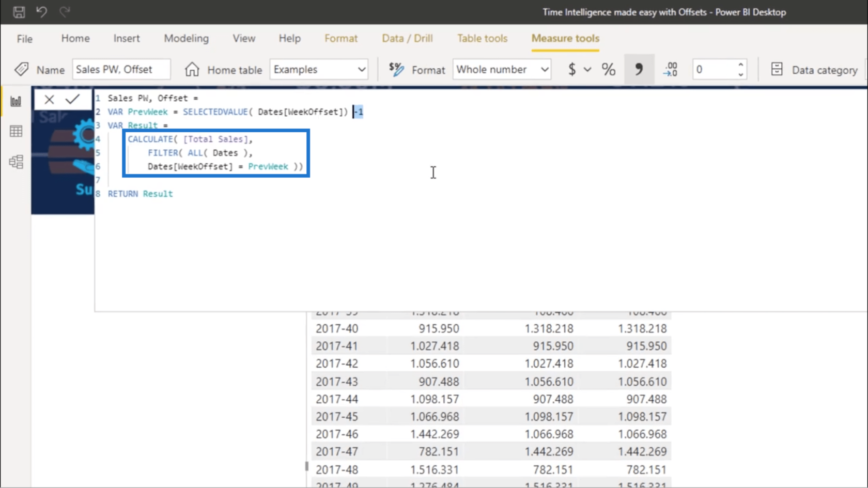Viewport: 868px width, 488px height.
Task: Click the Format paintbrush currency icon
Action: (x=396, y=69)
